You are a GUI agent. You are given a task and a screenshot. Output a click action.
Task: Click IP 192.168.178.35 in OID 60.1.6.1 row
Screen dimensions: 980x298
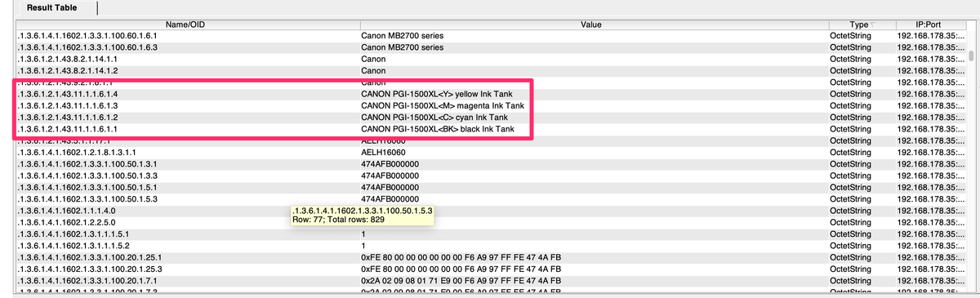[x=931, y=37]
